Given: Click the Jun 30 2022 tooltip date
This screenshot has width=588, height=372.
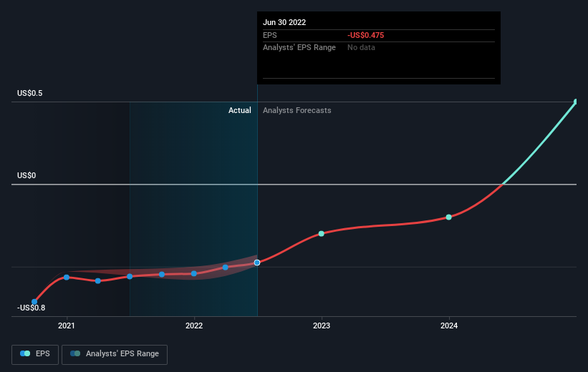Looking at the screenshot, I should tap(284, 22).
